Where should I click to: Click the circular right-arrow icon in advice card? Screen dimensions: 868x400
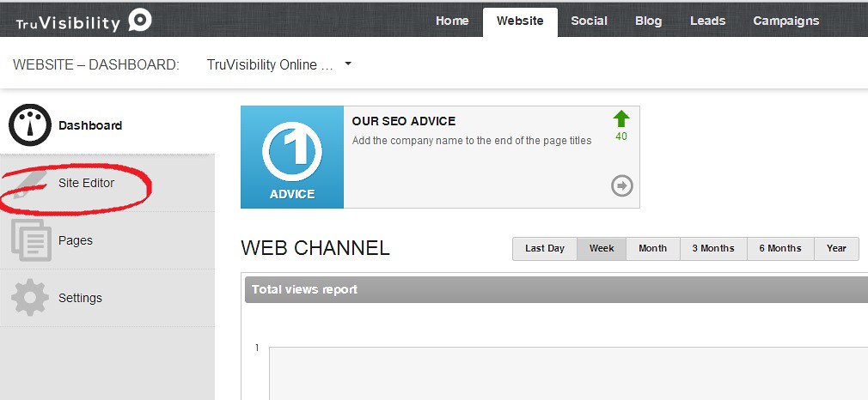coord(622,185)
